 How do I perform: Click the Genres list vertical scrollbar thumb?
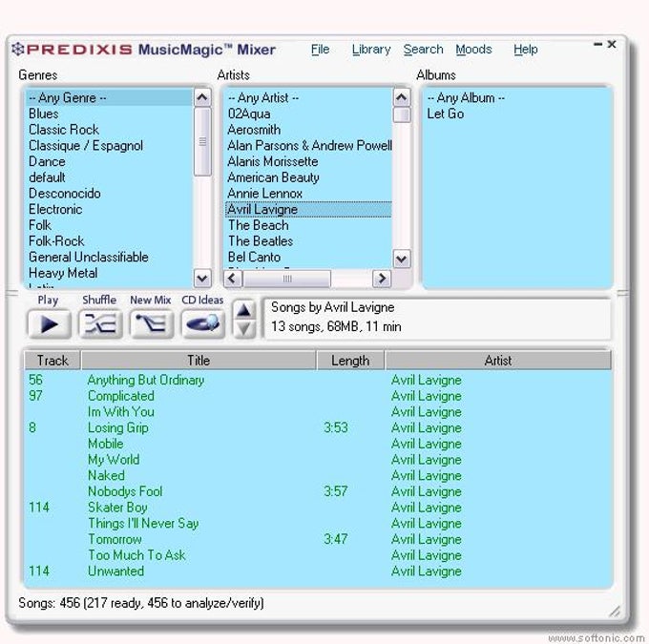coord(202,142)
